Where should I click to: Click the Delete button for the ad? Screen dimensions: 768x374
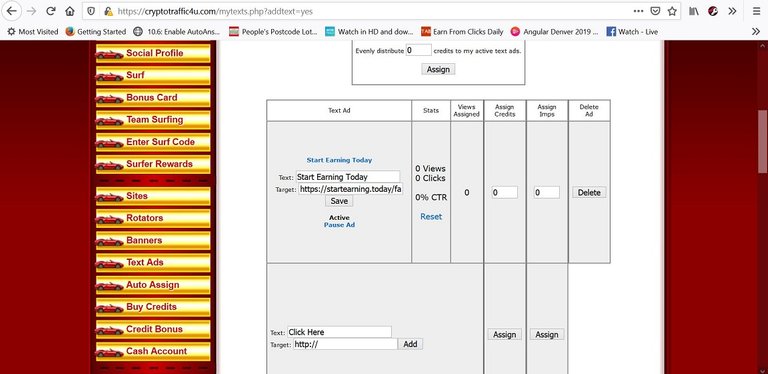tap(589, 192)
